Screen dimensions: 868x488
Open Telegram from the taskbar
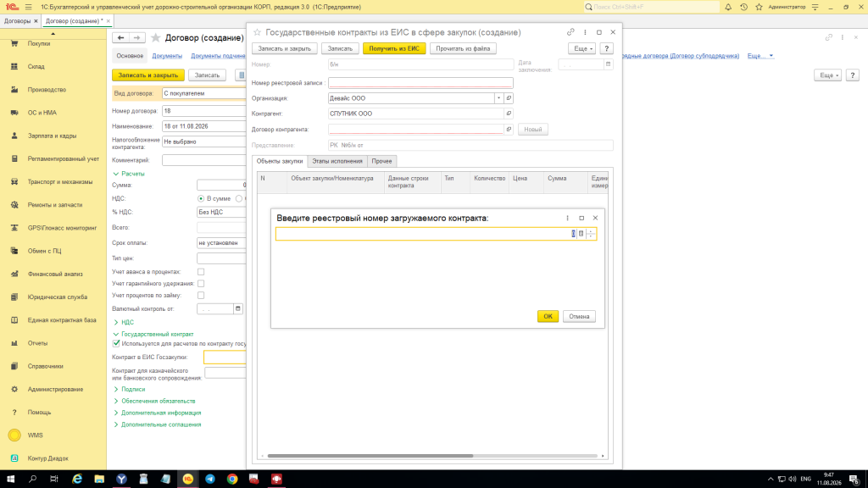point(210,480)
